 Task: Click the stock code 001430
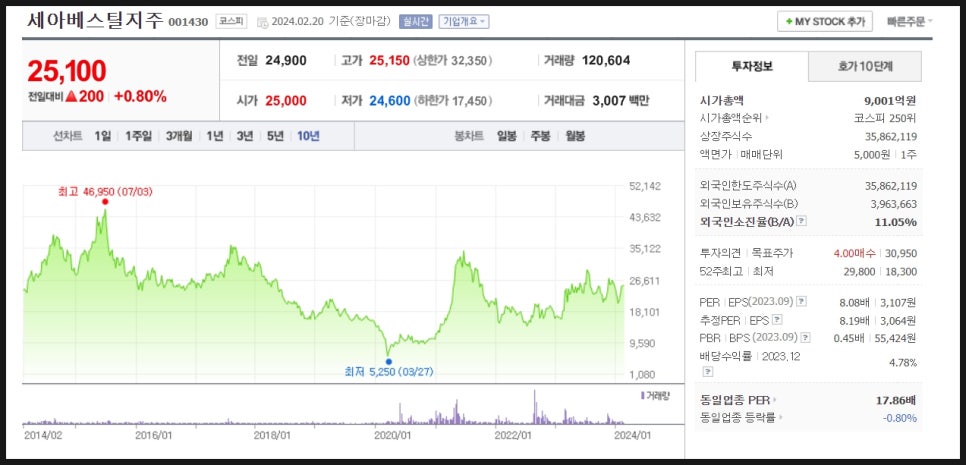pyautogui.click(x=188, y=22)
